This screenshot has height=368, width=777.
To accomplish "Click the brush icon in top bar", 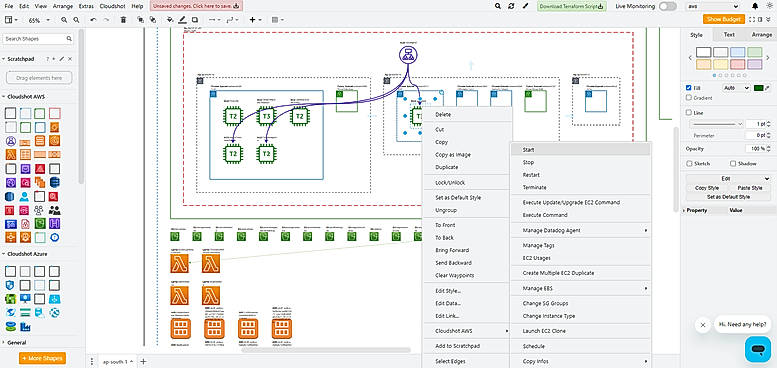I will tap(525, 6).
